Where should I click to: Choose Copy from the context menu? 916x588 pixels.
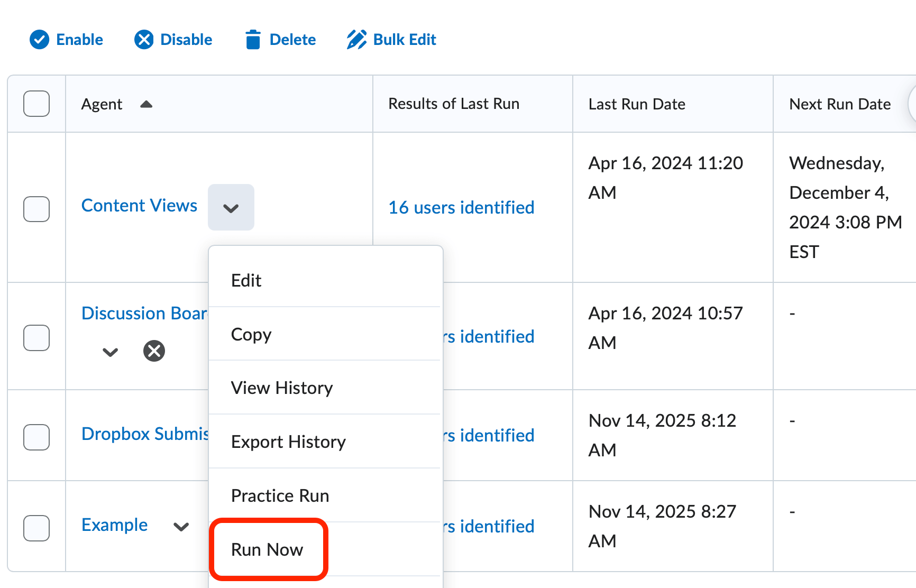pyautogui.click(x=251, y=334)
